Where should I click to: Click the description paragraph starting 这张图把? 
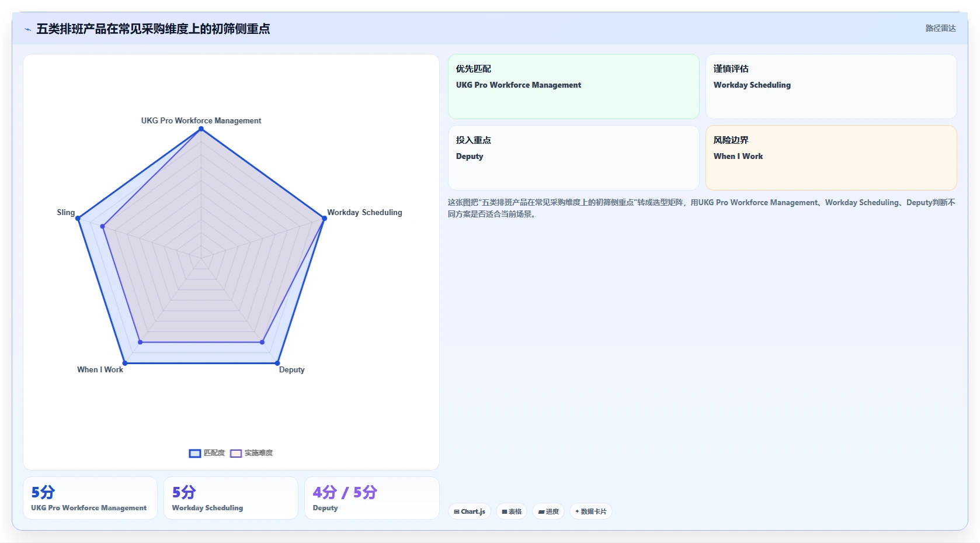[x=701, y=208]
